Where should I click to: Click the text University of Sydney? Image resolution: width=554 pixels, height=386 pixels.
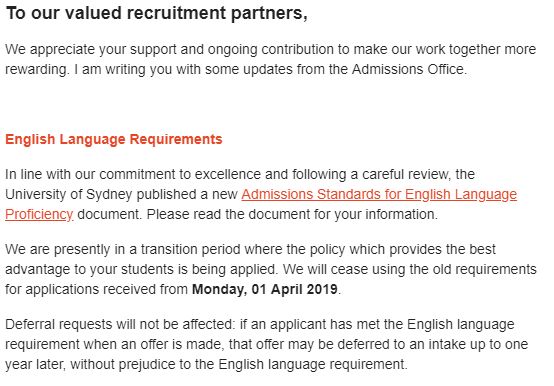pyautogui.click(x=69, y=195)
